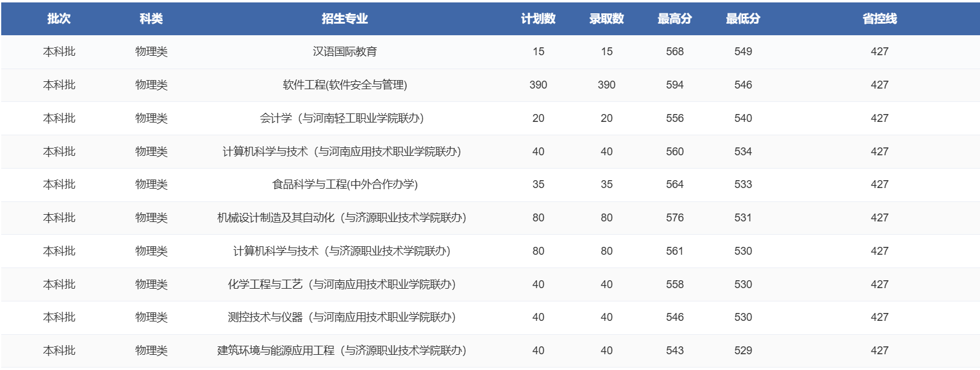
Task: Click the 录取数 column header
Action: coord(607,19)
